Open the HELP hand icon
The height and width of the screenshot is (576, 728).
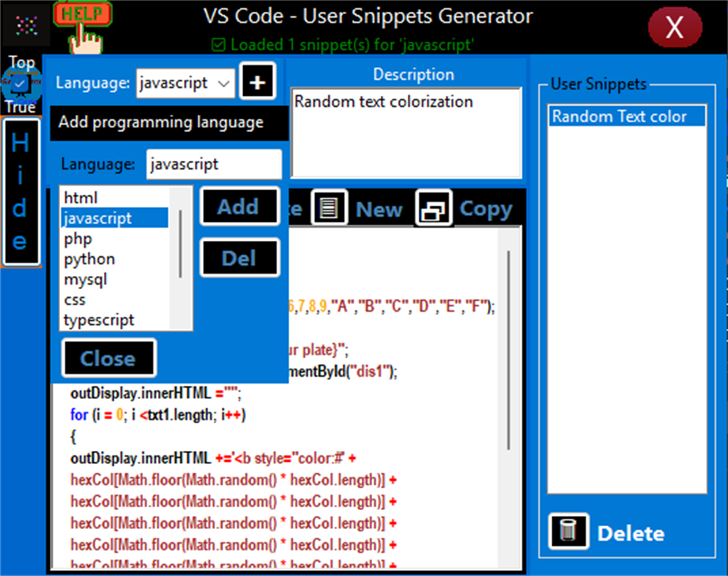click(83, 27)
